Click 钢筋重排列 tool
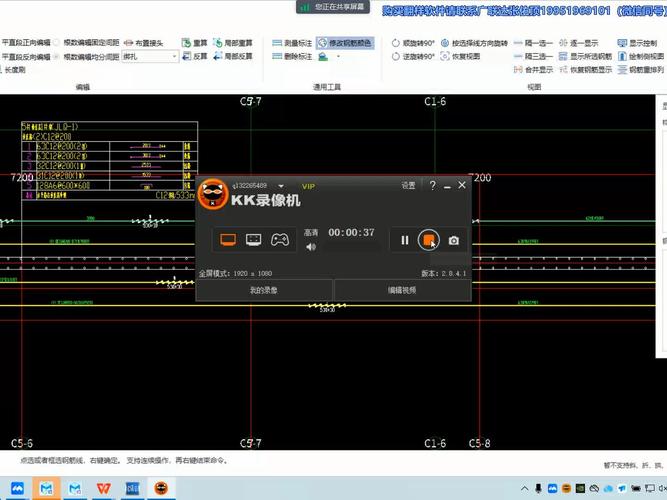This screenshot has height=500, width=667. click(641, 69)
